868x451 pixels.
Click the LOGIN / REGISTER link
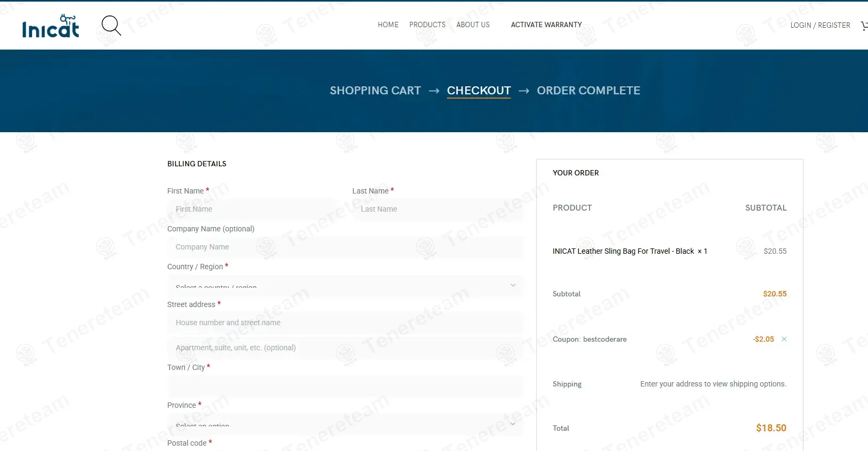[x=820, y=25]
